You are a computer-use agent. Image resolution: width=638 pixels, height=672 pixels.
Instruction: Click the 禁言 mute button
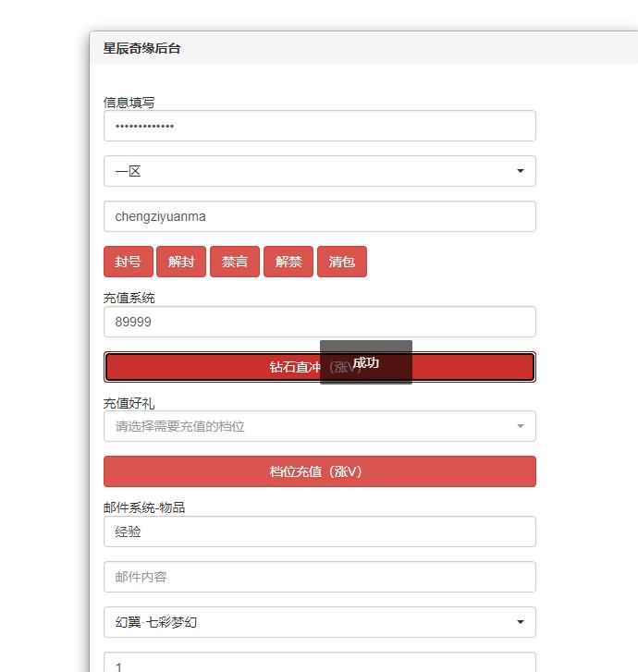point(235,262)
